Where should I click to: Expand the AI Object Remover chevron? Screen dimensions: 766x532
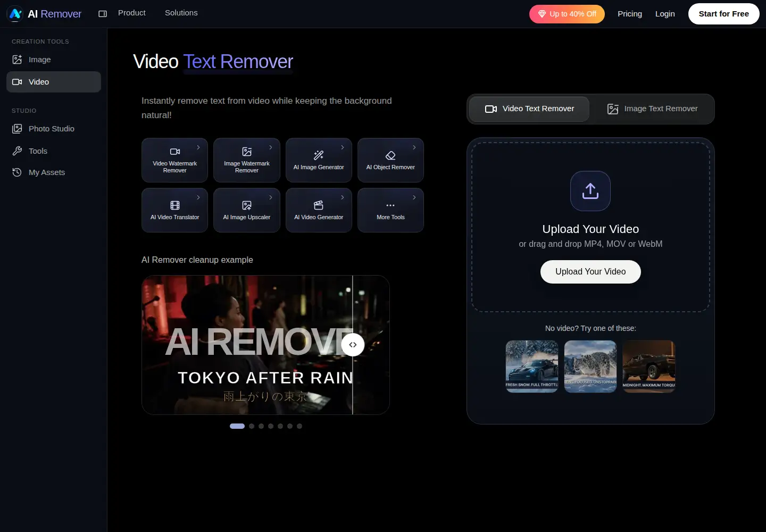coord(414,147)
